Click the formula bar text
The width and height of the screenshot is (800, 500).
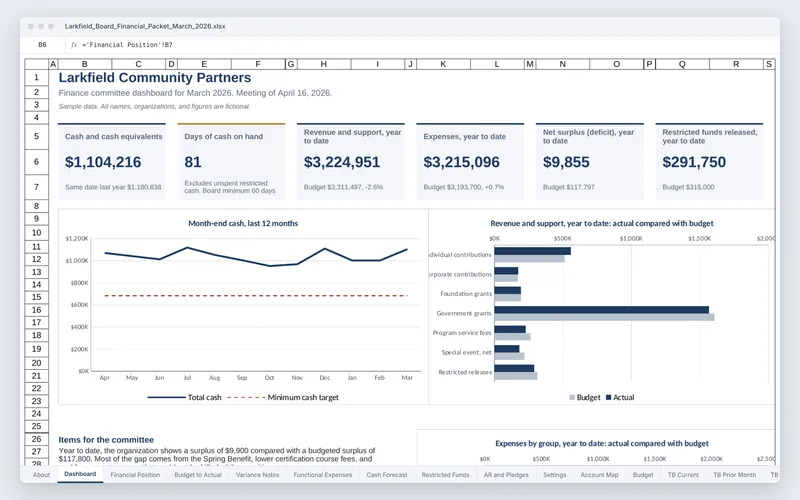(127, 45)
